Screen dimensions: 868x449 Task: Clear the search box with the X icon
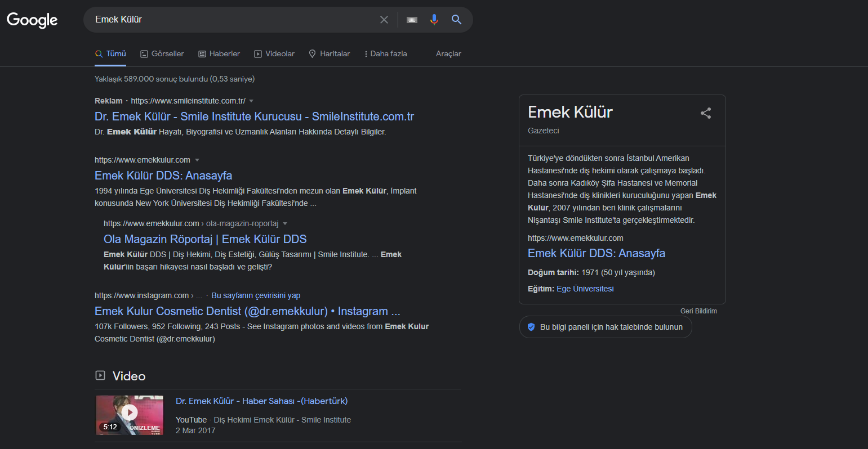[384, 20]
